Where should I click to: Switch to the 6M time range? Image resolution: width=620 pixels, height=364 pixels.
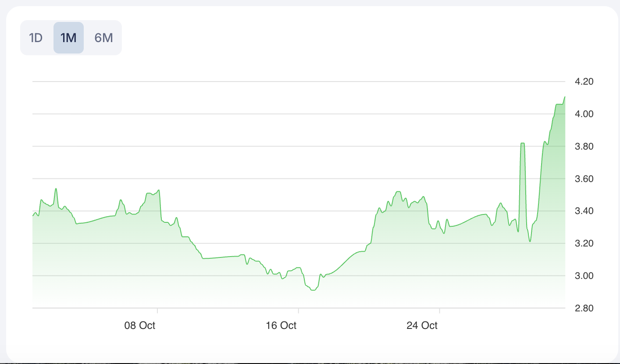pyautogui.click(x=103, y=38)
